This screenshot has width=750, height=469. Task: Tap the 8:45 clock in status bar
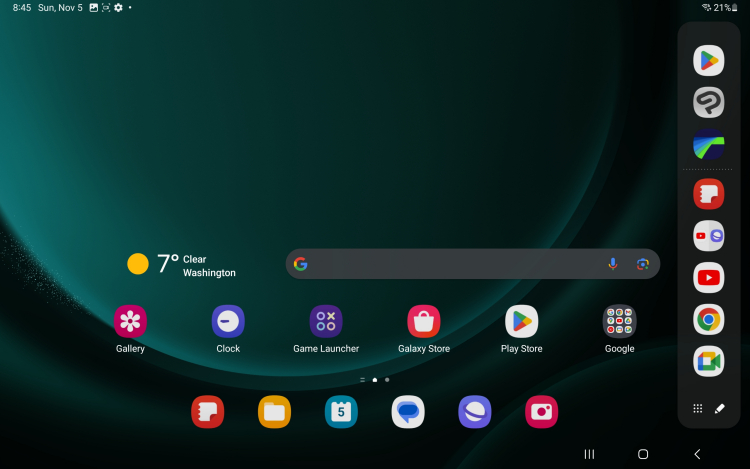tap(22, 8)
